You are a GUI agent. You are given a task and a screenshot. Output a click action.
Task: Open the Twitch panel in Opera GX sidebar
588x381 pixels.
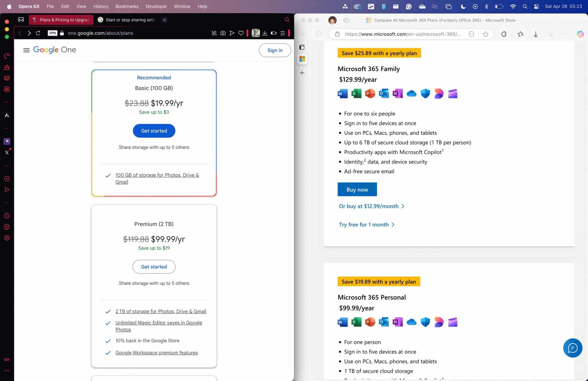[x=7, y=141]
